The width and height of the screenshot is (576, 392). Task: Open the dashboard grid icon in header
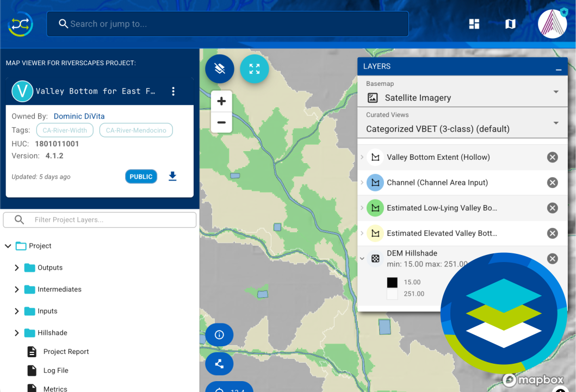[x=474, y=24]
